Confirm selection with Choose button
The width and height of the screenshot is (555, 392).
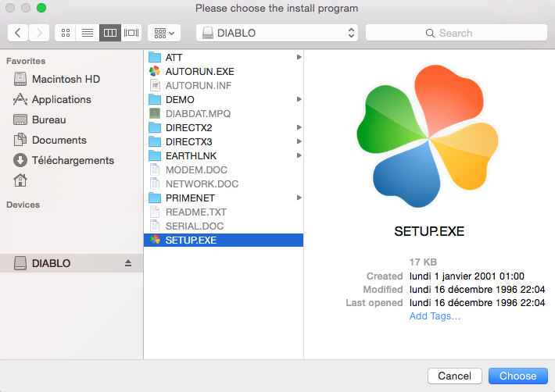(x=517, y=376)
